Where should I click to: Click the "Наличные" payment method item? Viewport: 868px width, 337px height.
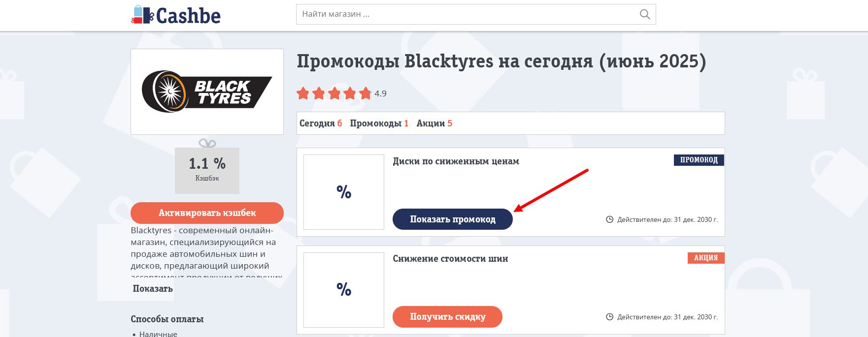coord(158,334)
